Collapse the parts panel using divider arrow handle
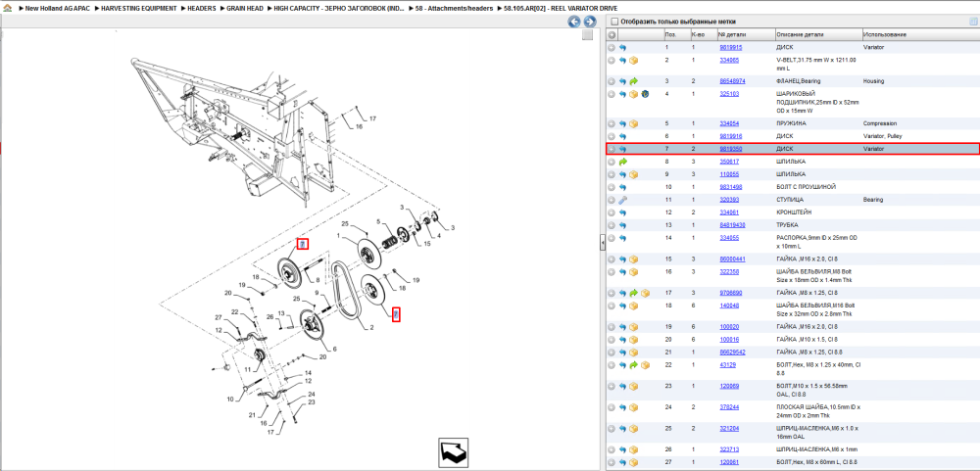Screen dimensions: 980x471 (x=602, y=241)
